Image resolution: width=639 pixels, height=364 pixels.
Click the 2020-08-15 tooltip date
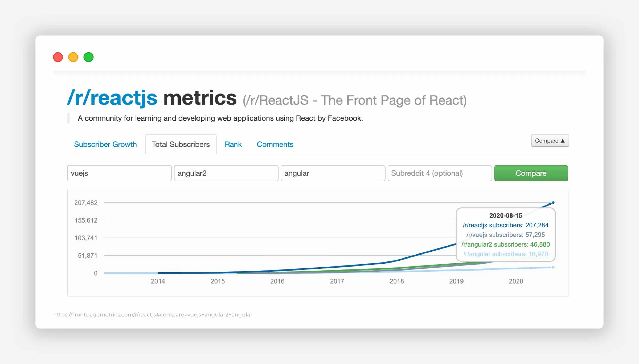tap(506, 215)
